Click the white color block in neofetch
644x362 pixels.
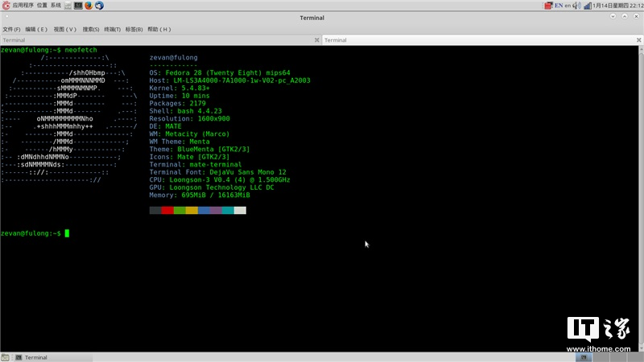click(x=240, y=210)
